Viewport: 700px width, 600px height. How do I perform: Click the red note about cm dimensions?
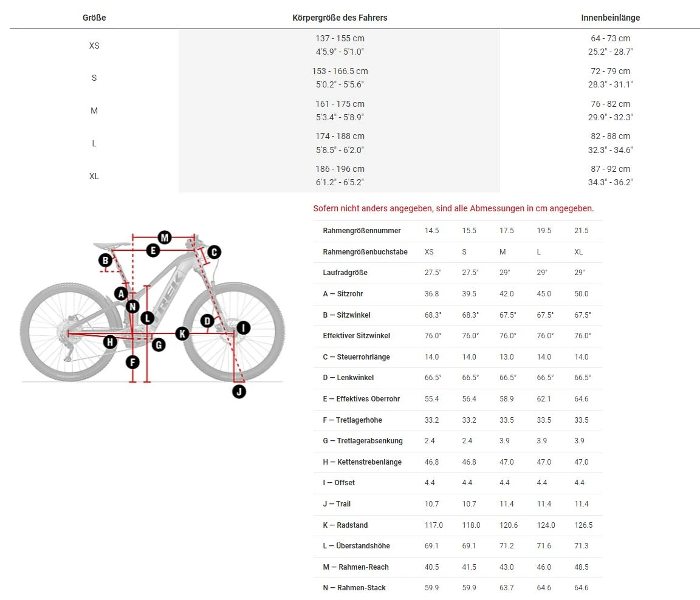click(x=453, y=208)
